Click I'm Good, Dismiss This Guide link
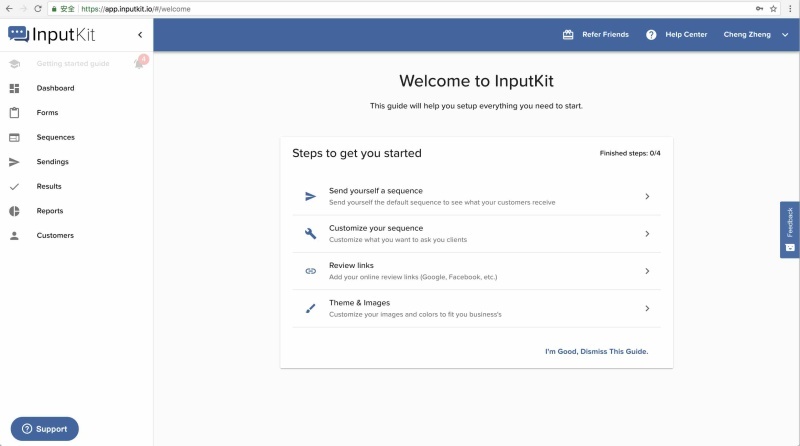Image resolution: width=800 pixels, height=446 pixels. [x=596, y=352]
